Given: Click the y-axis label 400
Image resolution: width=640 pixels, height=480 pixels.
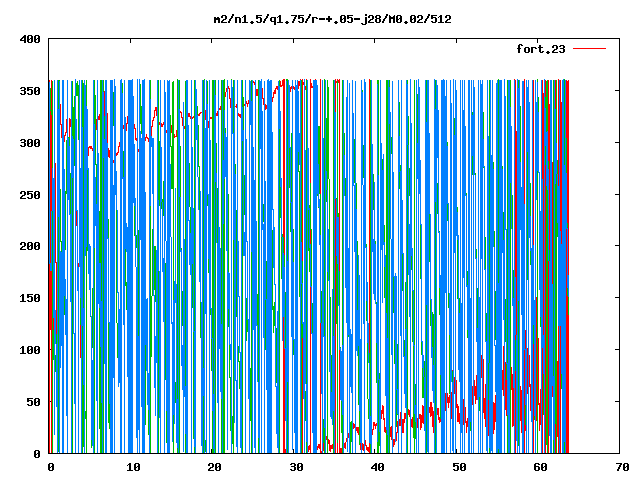Looking at the screenshot, I should [x=30, y=39].
